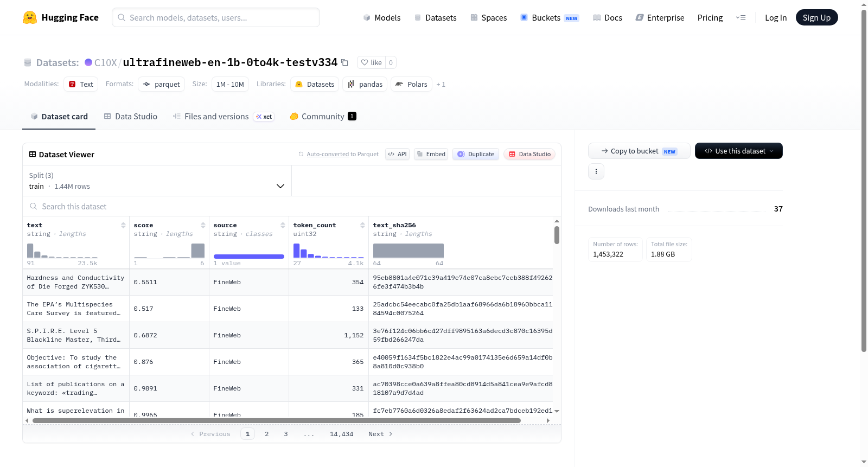Click the text_sha256 column header
Screen dimensions: 868x467
coord(394,225)
